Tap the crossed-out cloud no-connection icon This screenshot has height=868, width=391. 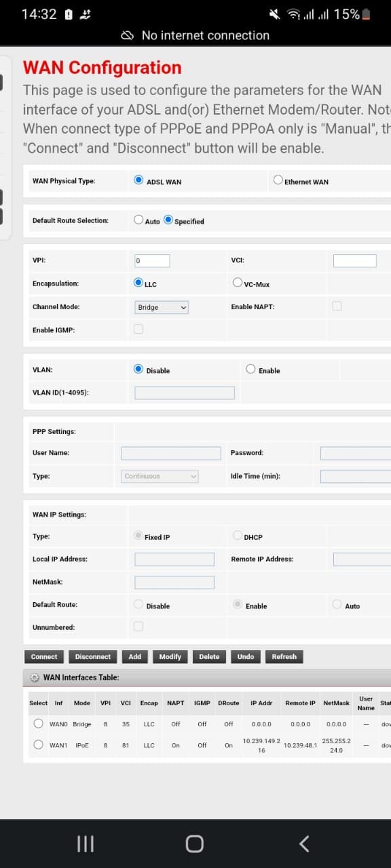(127, 35)
